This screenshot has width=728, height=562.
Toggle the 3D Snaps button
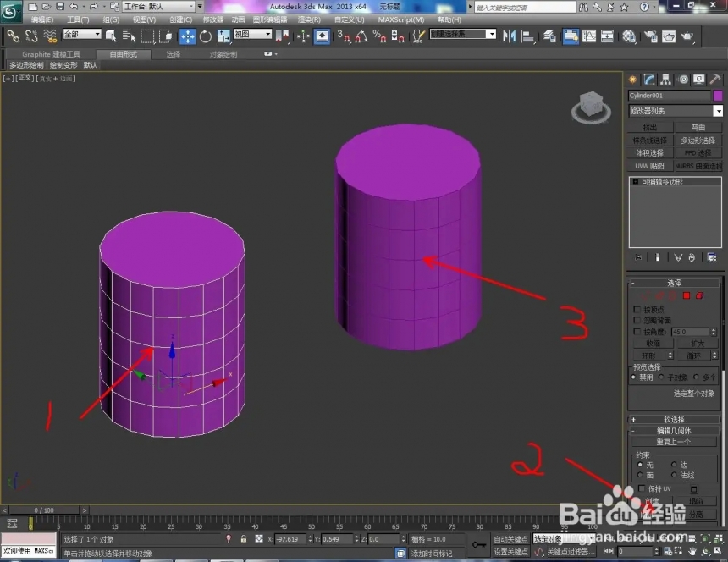[x=344, y=36]
